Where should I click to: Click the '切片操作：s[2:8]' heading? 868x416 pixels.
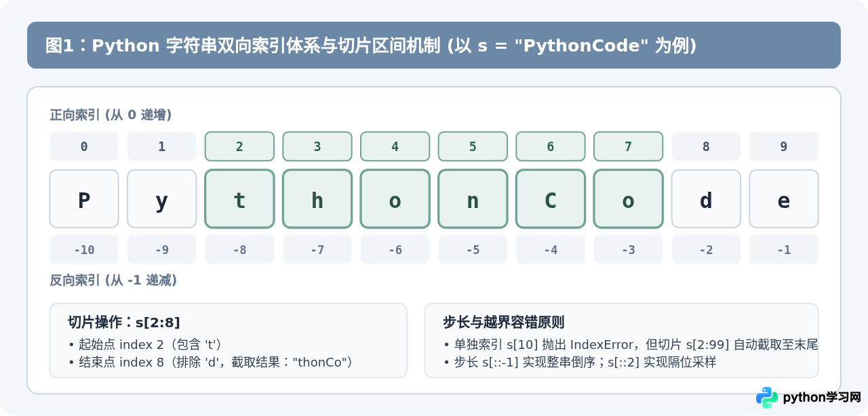click(124, 322)
